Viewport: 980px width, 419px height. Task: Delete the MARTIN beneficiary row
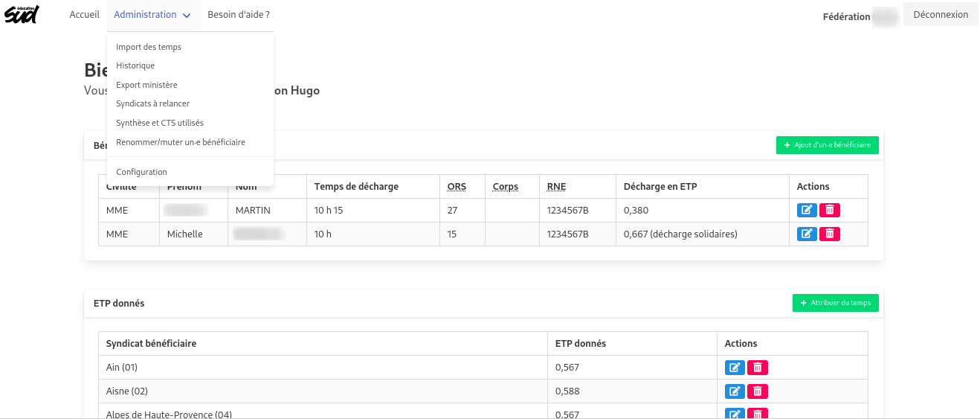830,211
